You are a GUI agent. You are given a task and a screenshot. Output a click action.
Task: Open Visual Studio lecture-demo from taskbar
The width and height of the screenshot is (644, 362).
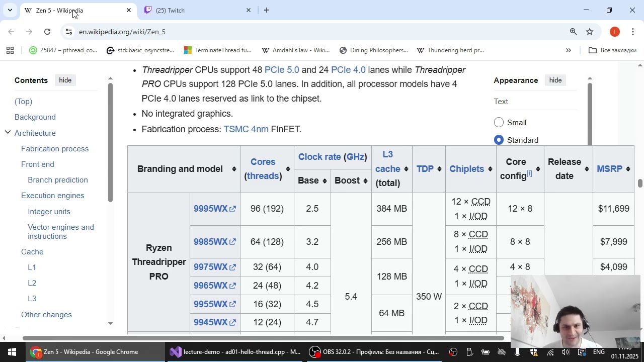[x=234, y=352]
